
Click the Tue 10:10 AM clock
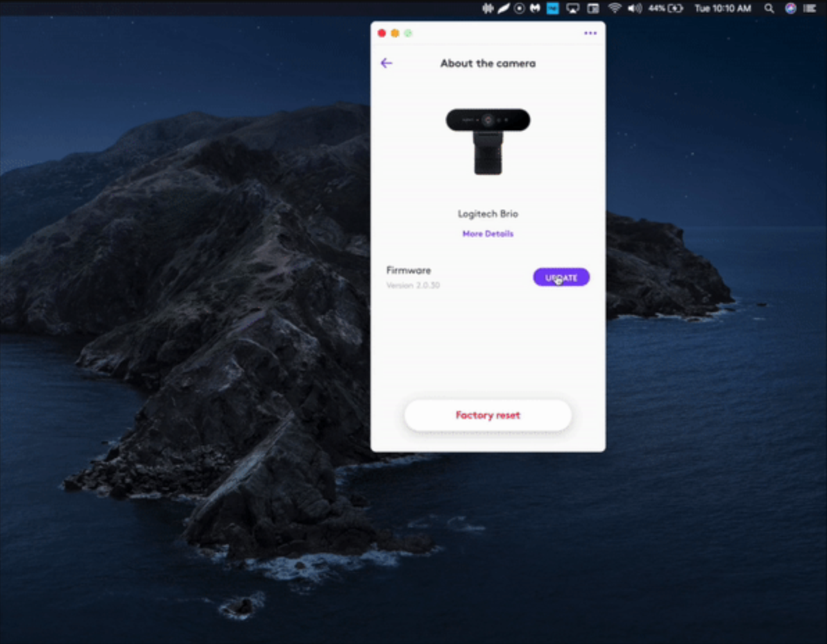pos(722,8)
